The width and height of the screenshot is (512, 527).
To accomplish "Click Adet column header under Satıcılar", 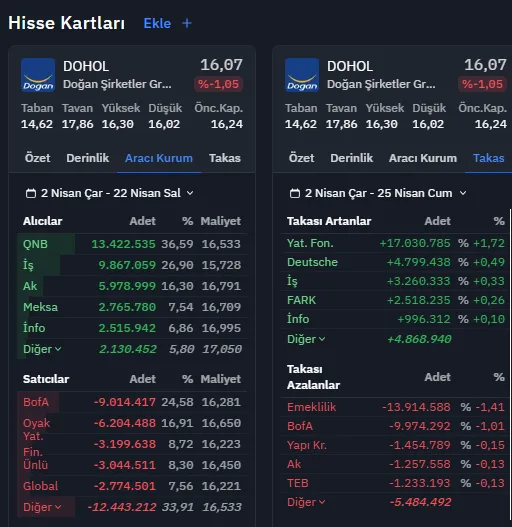I will pos(143,379).
